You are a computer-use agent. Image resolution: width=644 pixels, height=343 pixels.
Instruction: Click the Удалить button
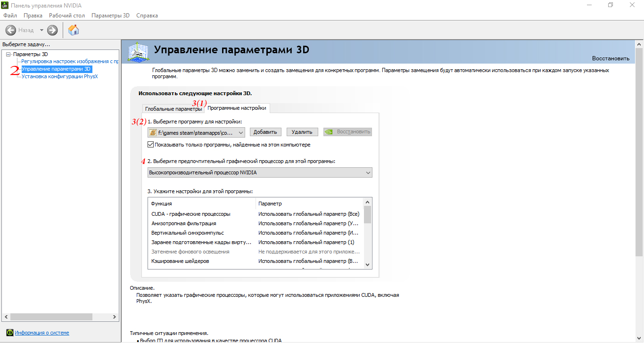[x=302, y=132]
